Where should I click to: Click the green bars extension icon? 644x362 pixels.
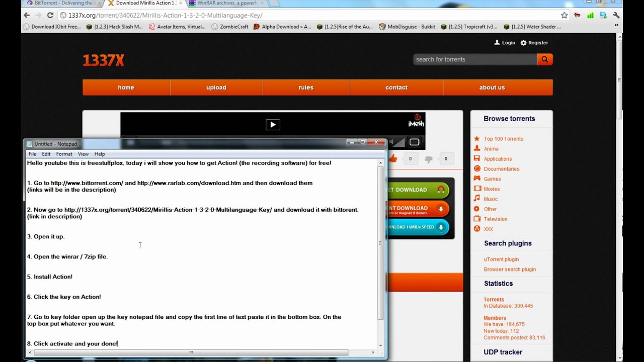(590, 15)
